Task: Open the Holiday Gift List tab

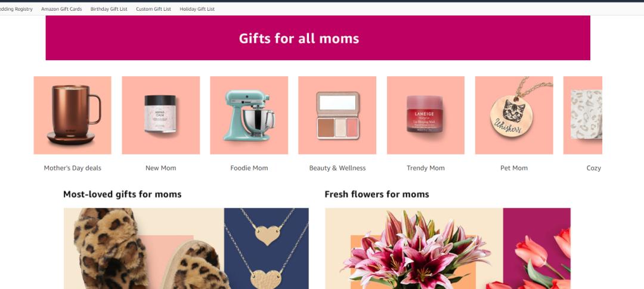Action: pyautogui.click(x=197, y=9)
